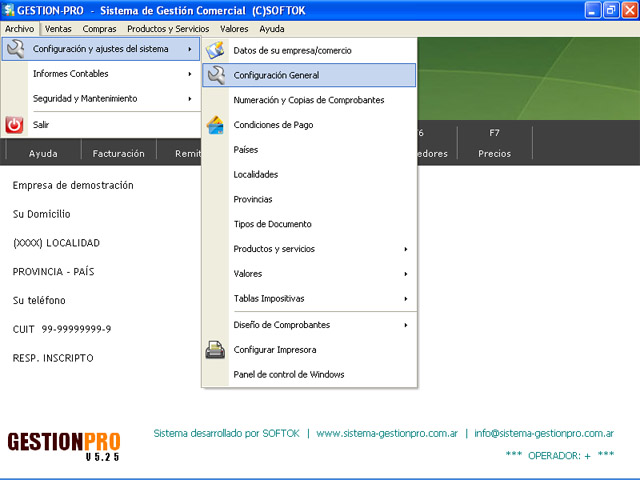Open the www.sistema-gestionpro.com.ar link
Screen dimensions: 640x480
(387, 433)
